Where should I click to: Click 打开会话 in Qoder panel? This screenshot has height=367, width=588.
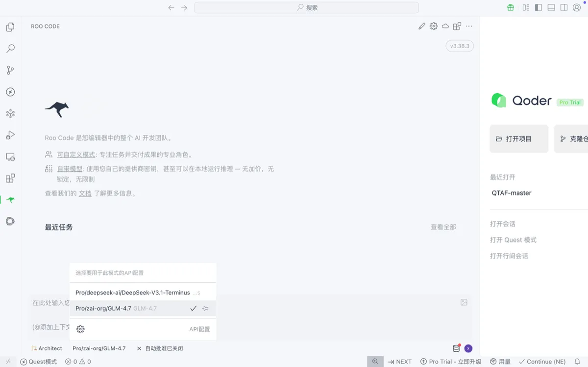503,224
